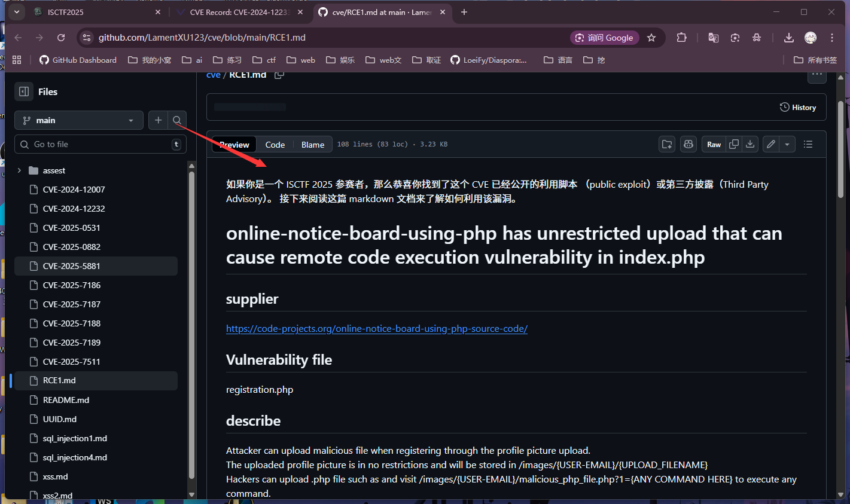Image resolution: width=850 pixels, height=504 pixels.
Task: Open the code-projects.org supplier link
Action: click(376, 329)
